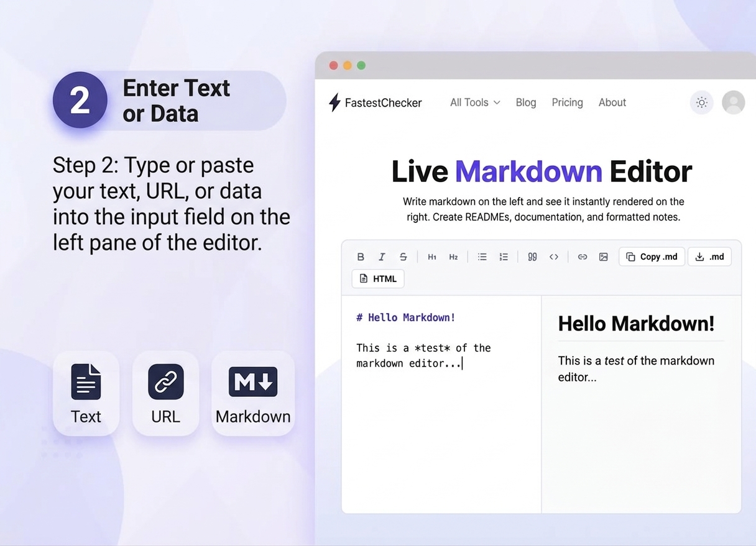
Task: Insert a numbered list
Action: (504, 257)
